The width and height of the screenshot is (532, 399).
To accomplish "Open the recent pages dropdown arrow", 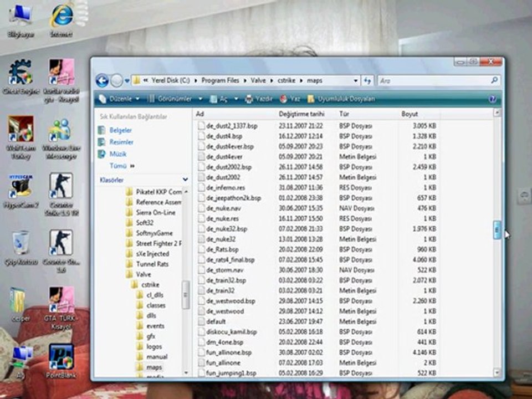I will coord(127,81).
